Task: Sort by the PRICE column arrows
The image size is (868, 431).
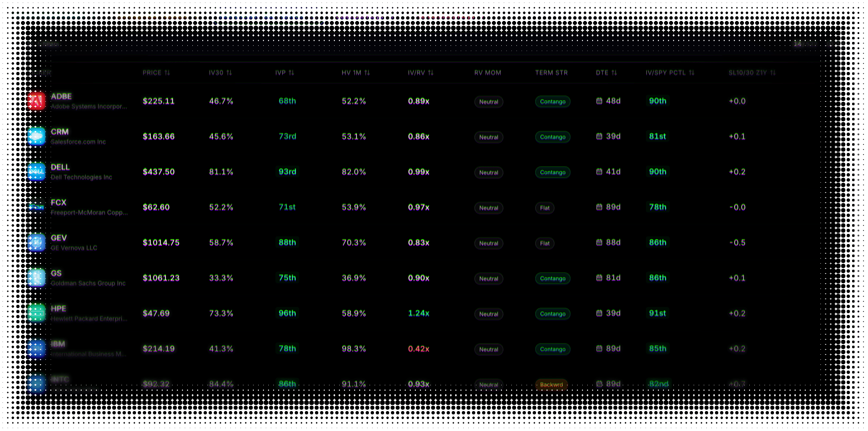Action: pos(167,73)
